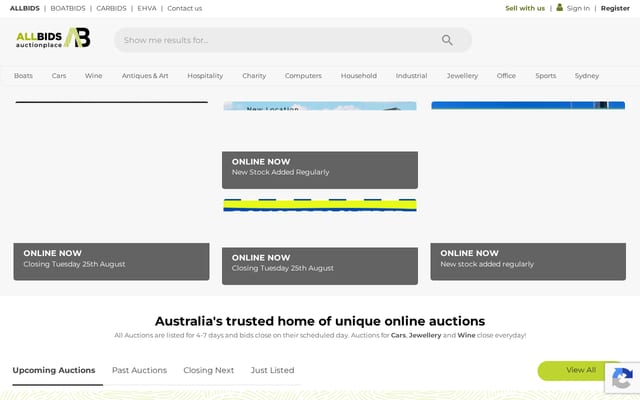Image resolution: width=640 pixels, height=400 pixels.
Task: Open the EHVA top link
Action: (x=147, y=8)
